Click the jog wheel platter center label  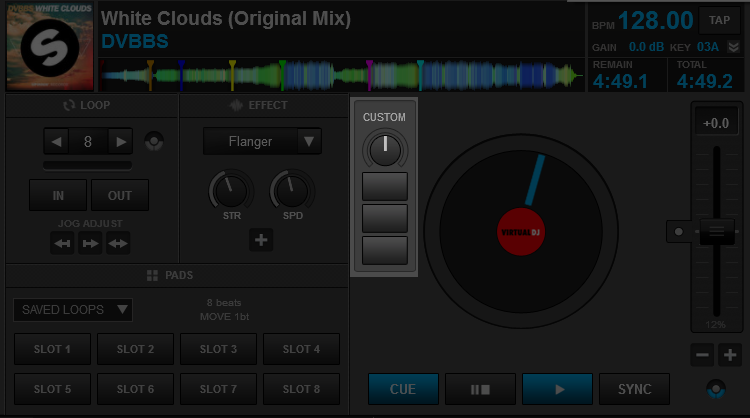coord(521,232)
